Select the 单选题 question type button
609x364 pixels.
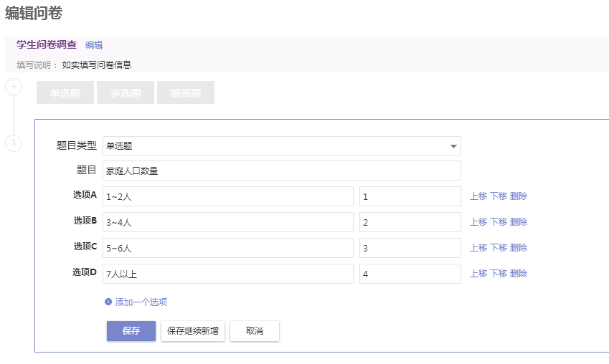pyautogui.click(x=65, y=92)
